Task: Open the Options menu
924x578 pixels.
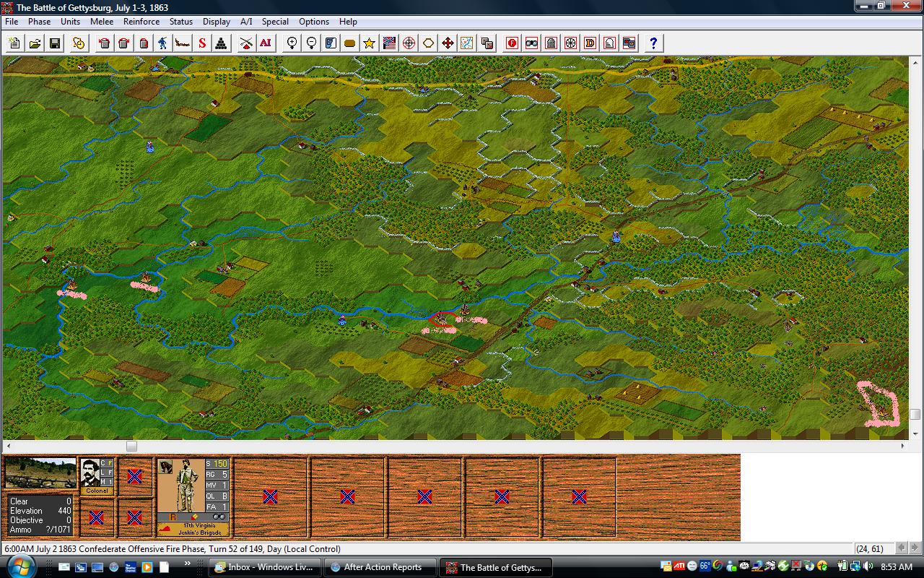Action: (x=314, y=22)
